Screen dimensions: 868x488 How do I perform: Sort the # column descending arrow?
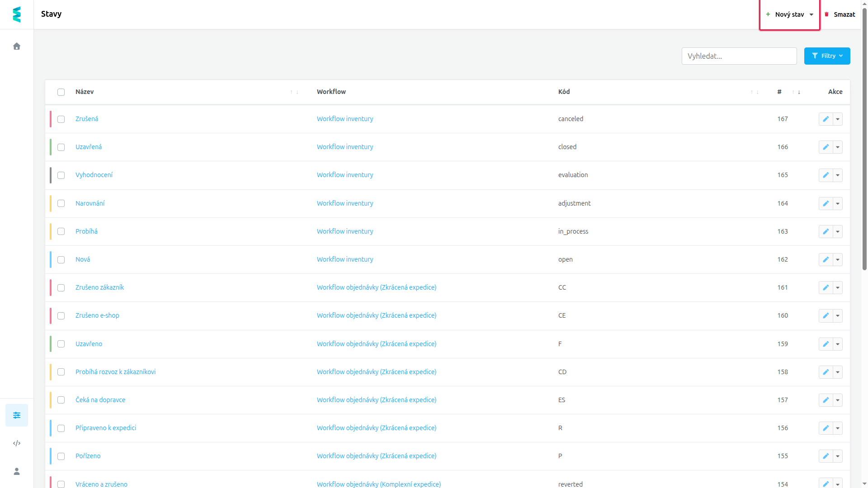[x=799, y=92]
